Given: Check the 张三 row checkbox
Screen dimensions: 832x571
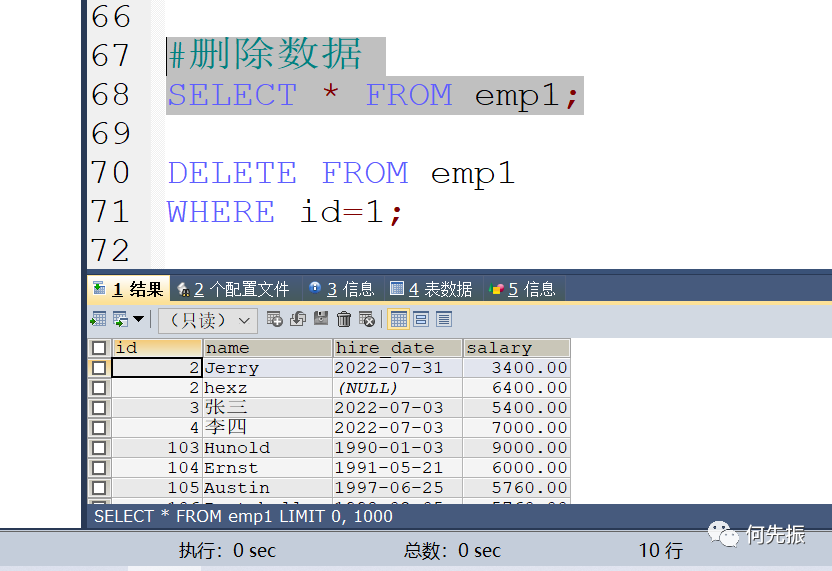Looking at the screenshot, I should pos(99,408).
